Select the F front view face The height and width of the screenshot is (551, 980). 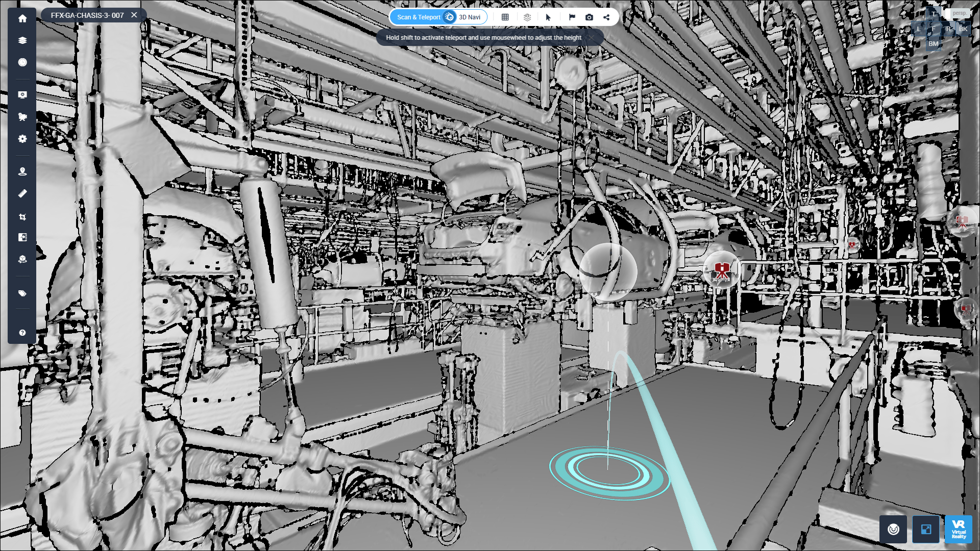coord(934,29)
